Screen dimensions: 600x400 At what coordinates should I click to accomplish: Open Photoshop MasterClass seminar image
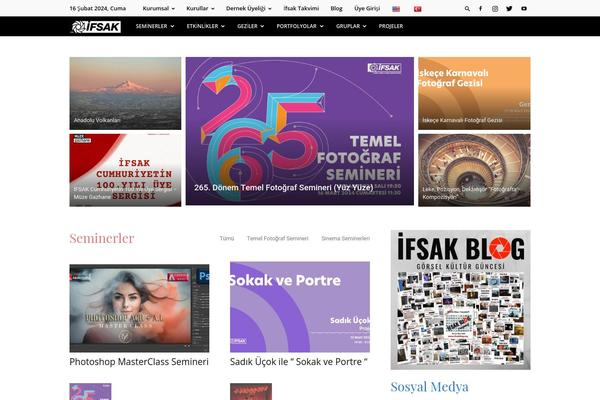[139, 308]
